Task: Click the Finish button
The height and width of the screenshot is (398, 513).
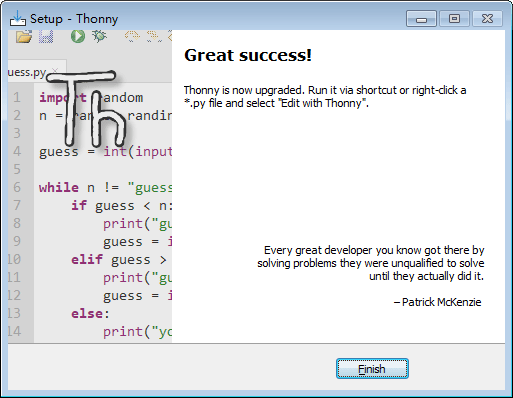Action: point(372,369)
